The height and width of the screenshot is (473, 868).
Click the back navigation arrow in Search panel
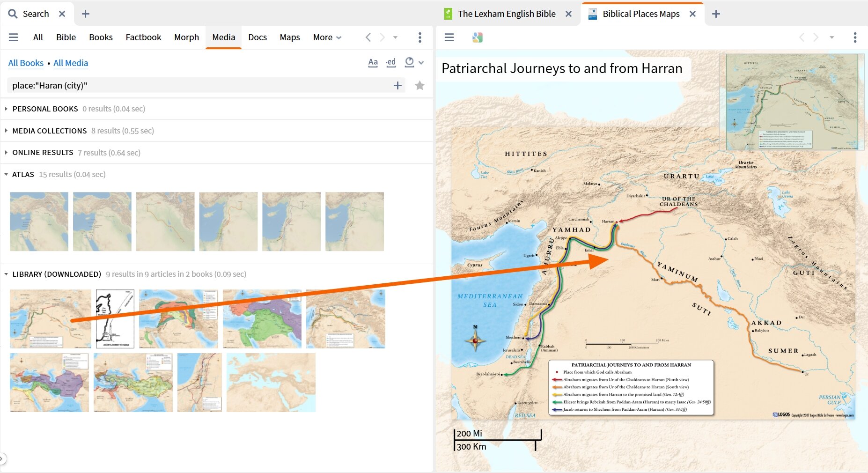click(x=368, y=37)
